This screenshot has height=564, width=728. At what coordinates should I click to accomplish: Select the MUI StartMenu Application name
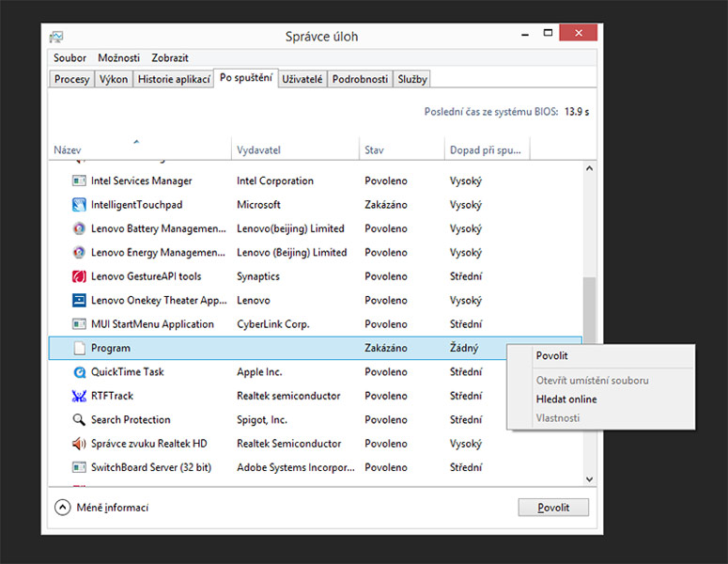coord(152,323)
